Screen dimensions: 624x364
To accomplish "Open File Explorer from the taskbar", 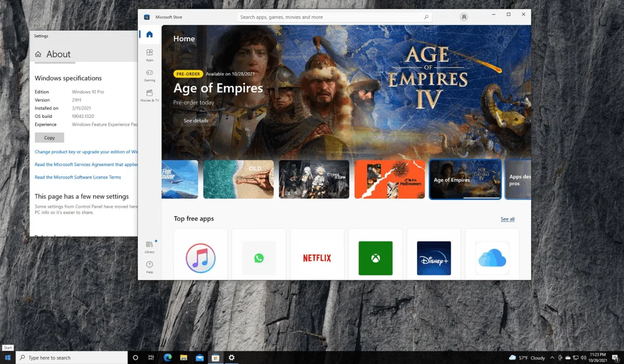I will click(x=184, y=358).
